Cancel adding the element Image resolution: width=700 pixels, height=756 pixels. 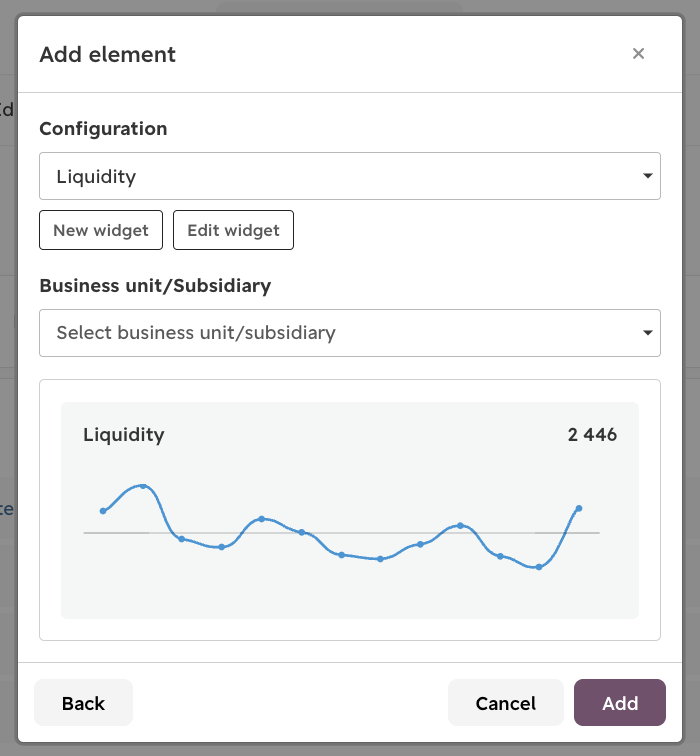coord(505,703)
